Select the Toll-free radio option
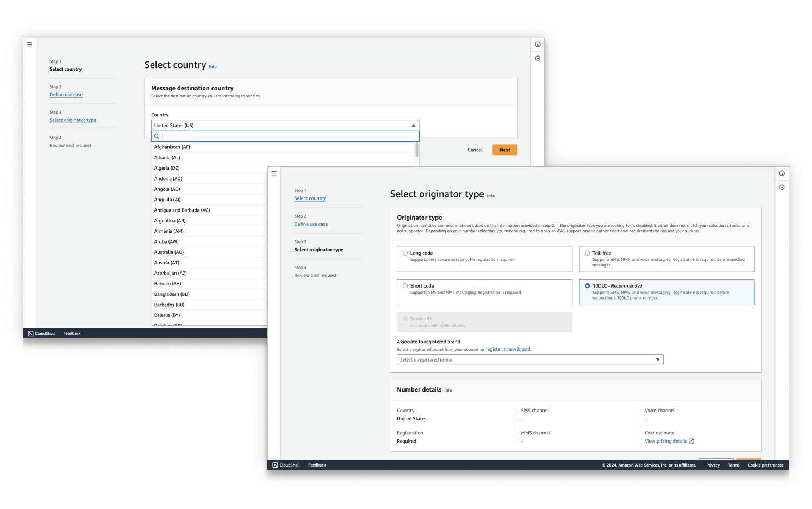 587,253
